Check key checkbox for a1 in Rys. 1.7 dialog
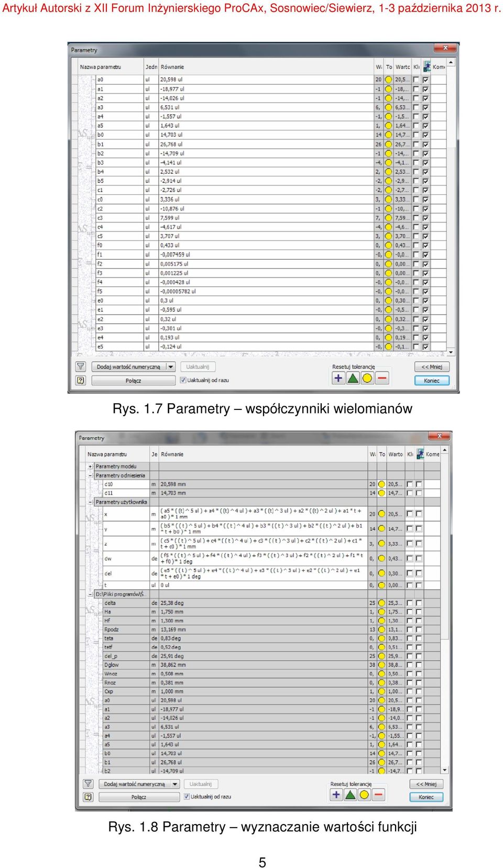 pyautogui.click(x=416, y=89)
